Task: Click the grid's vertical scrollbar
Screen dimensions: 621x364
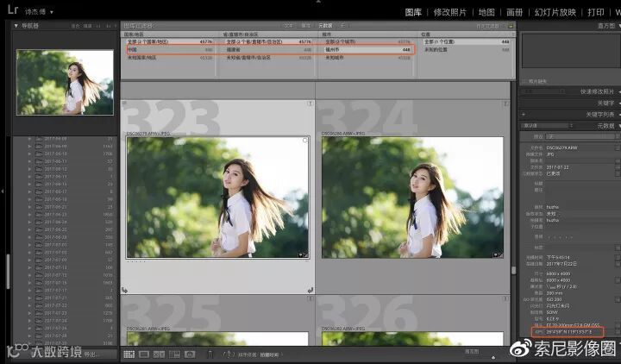Action: (x=514, y=271)
